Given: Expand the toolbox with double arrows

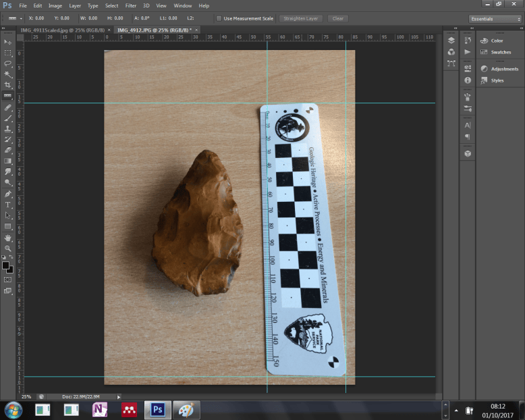Looking at the screenshot, I should pyautogui.click(x=3, y=28).
